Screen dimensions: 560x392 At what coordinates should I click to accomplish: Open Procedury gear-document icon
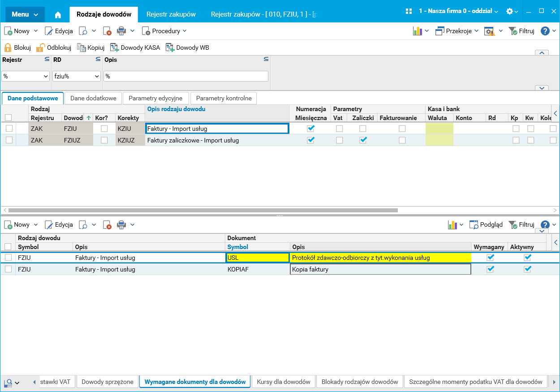tap(146, 31)
